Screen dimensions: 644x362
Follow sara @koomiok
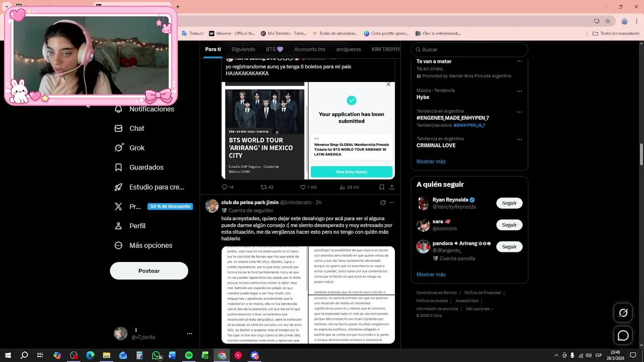coord(509,225)
